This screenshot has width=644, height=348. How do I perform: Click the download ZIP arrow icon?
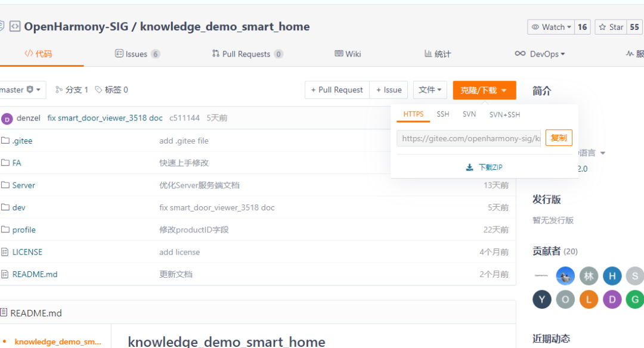tap(469, 167)
